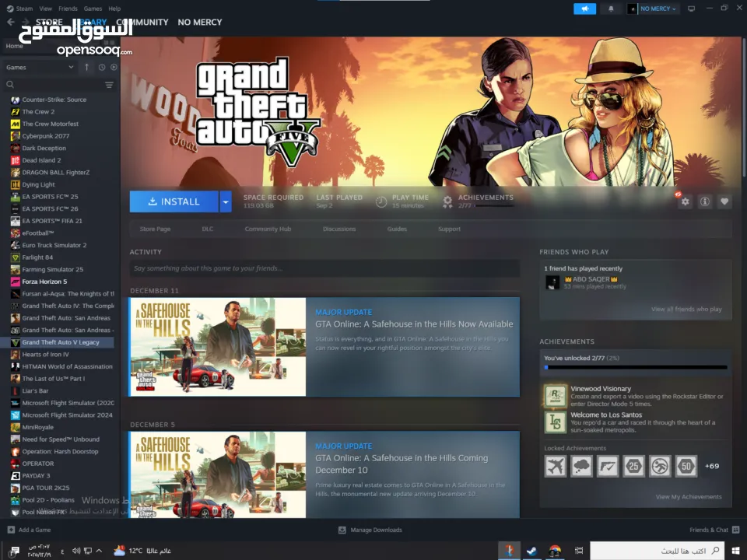Expand the NO MERCY account dropdown
Image resolution: width=747 pixels, height=560 pixels.
coord(654,9)
